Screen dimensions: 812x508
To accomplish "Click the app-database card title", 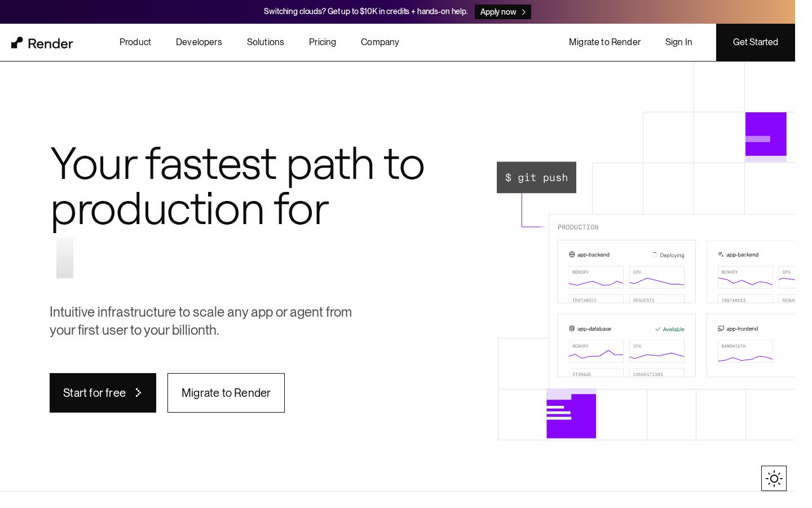I will (594, 329).
